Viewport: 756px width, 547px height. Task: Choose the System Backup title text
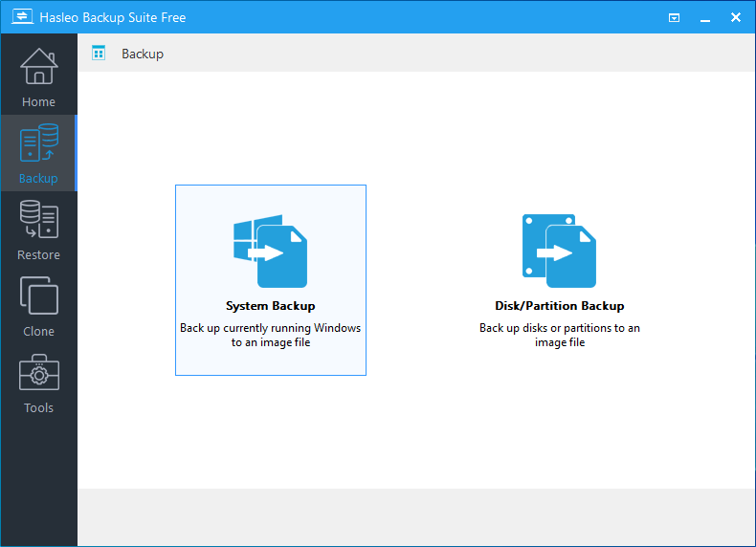(x=271, y=306)
